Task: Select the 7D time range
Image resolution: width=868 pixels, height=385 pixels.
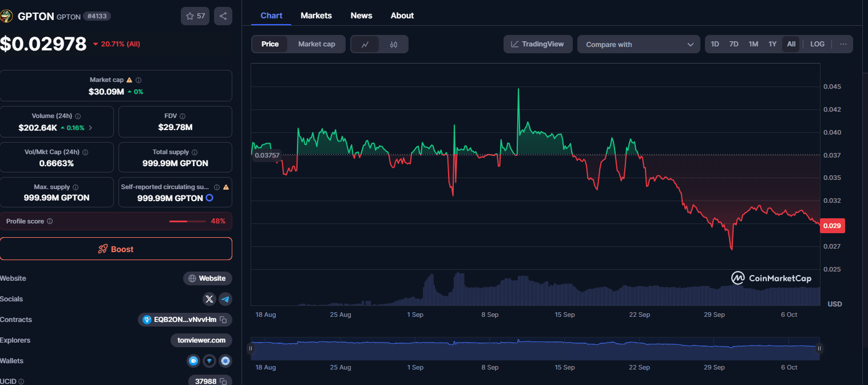Action: point(734,44)
